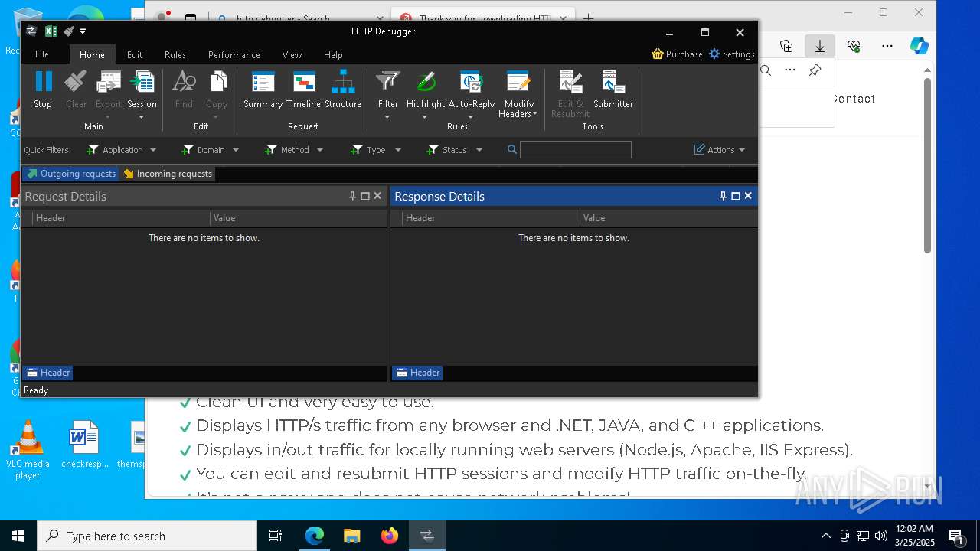Open Settings gear in HTTP Debugger
This screenshot has height=551, width=980.
click(714, 54)
